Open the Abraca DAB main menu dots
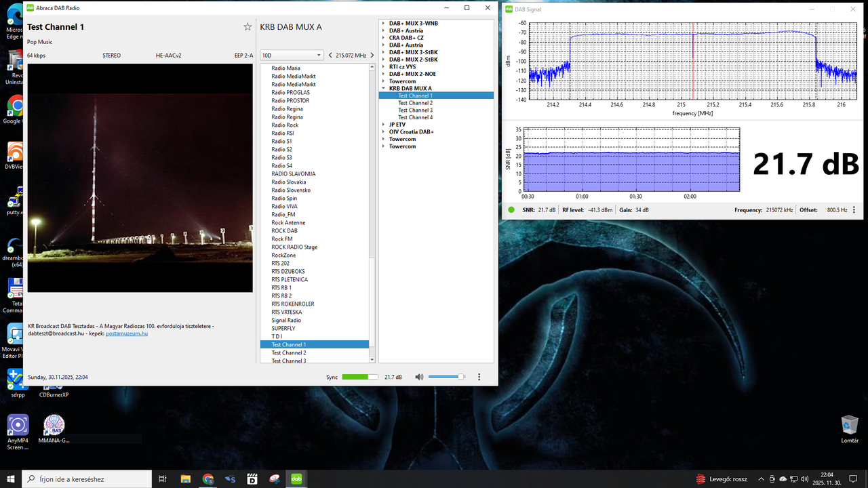Viewport: 868px width, 488px height. tap(479, 377)
